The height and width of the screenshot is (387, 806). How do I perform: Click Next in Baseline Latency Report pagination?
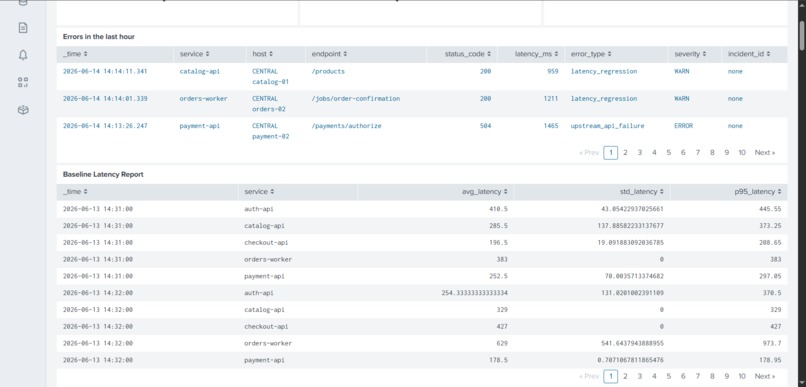point(765,376)
